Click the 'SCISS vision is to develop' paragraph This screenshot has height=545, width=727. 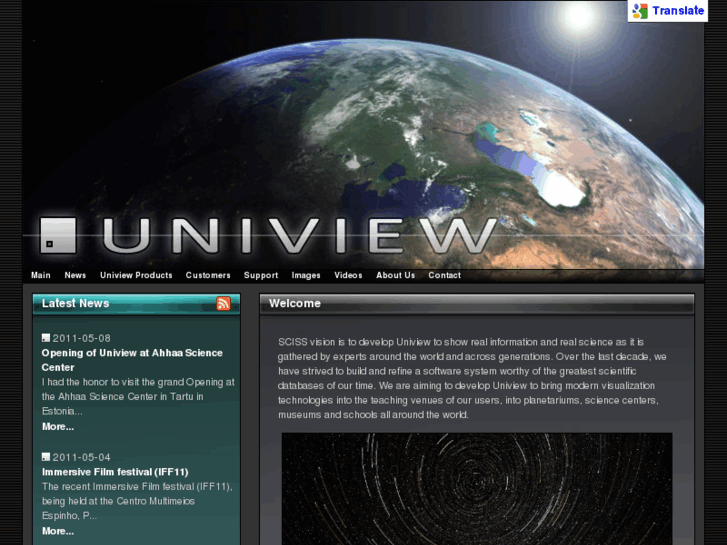click(x=472, y=378)
